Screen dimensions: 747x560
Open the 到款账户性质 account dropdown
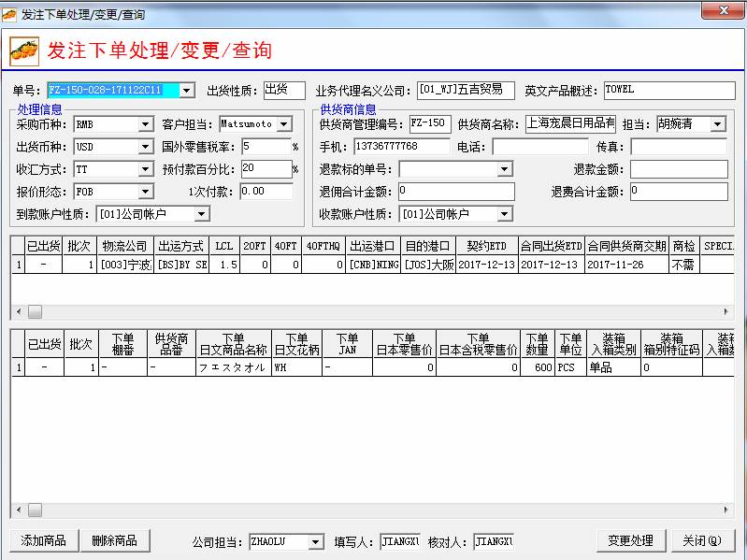[202, 214]
